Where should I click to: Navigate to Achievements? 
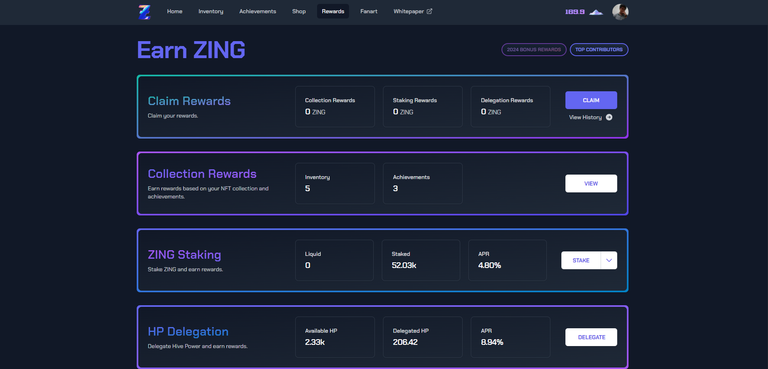point(258,11)
